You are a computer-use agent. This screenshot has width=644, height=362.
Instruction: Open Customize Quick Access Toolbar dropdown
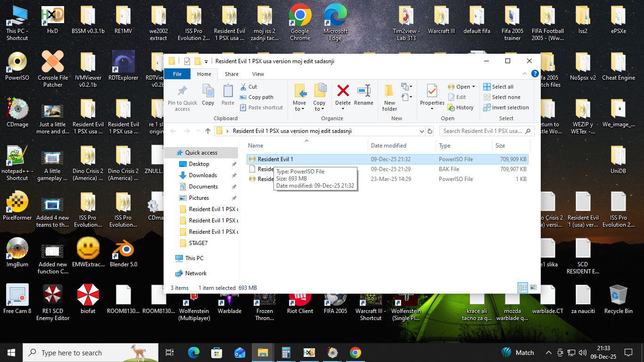click(206, 62)
